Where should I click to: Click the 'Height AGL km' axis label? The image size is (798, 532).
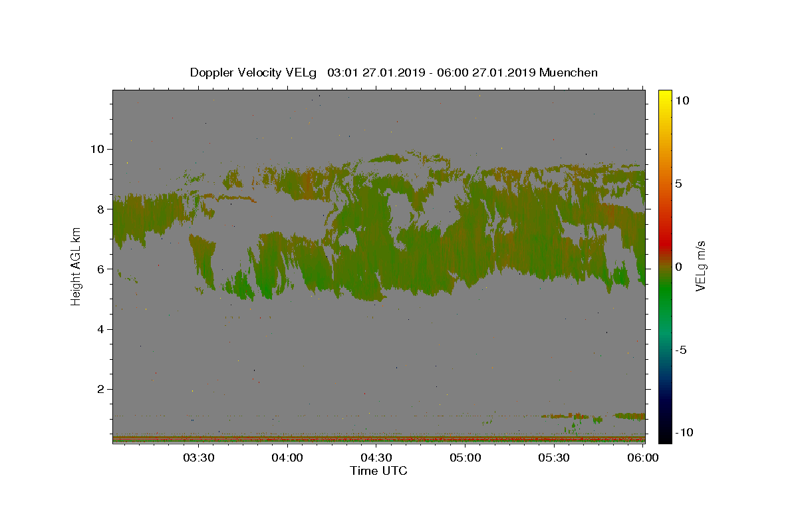(x=76, y=266)
